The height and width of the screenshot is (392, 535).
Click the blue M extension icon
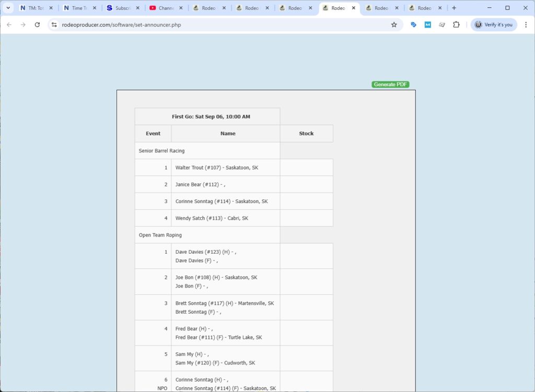[x=427, y=25]
